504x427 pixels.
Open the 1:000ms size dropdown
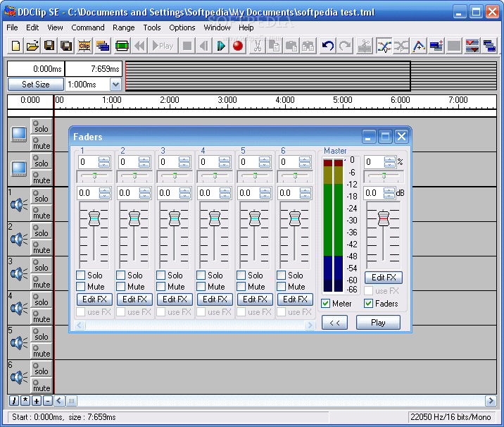tap(115, 85)
